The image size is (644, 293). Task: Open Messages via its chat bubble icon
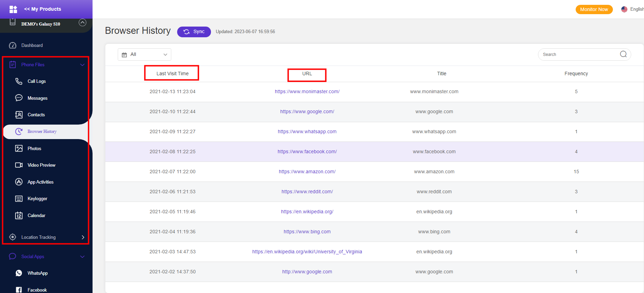[x=19, y=98]
